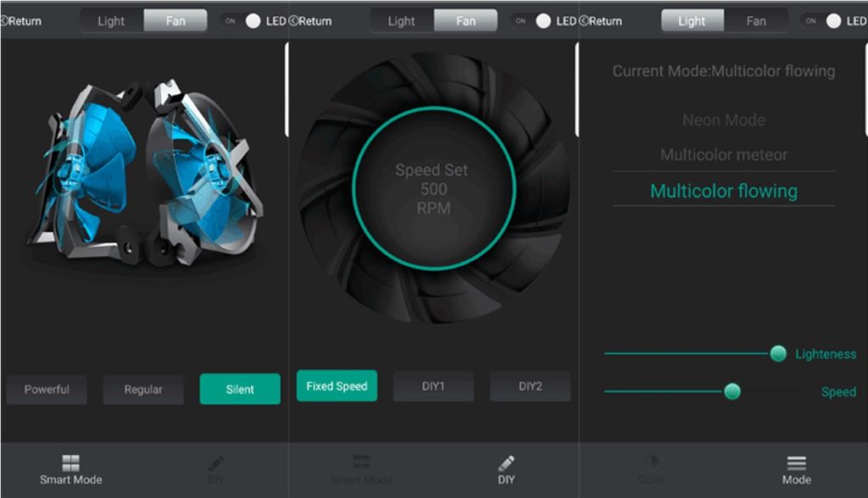
Task: Open the Mode panel in the right section
Action: pyautogui.click(x=797, y=469)
